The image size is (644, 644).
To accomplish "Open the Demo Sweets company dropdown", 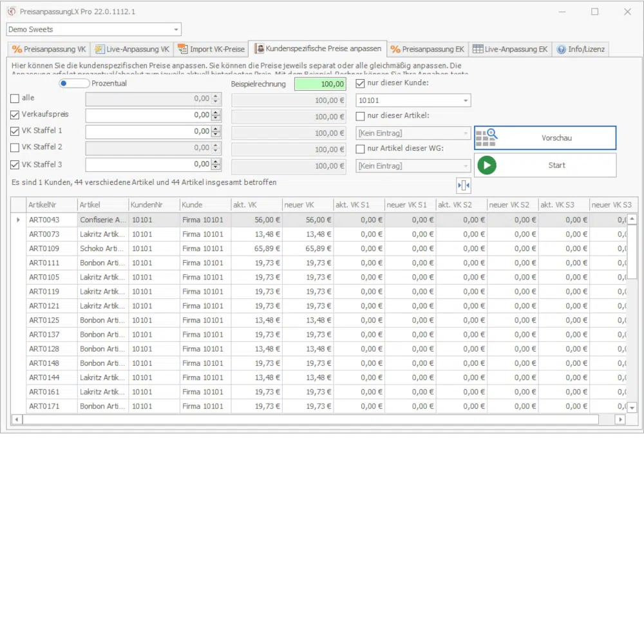I will pyautogui.click(x=176, y=30).
